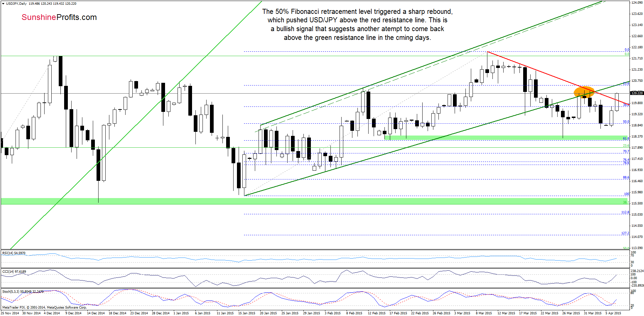Click the 1 Jan 2015 date label
The width and height of the screenshot is (644, 316).
[181, 313]
